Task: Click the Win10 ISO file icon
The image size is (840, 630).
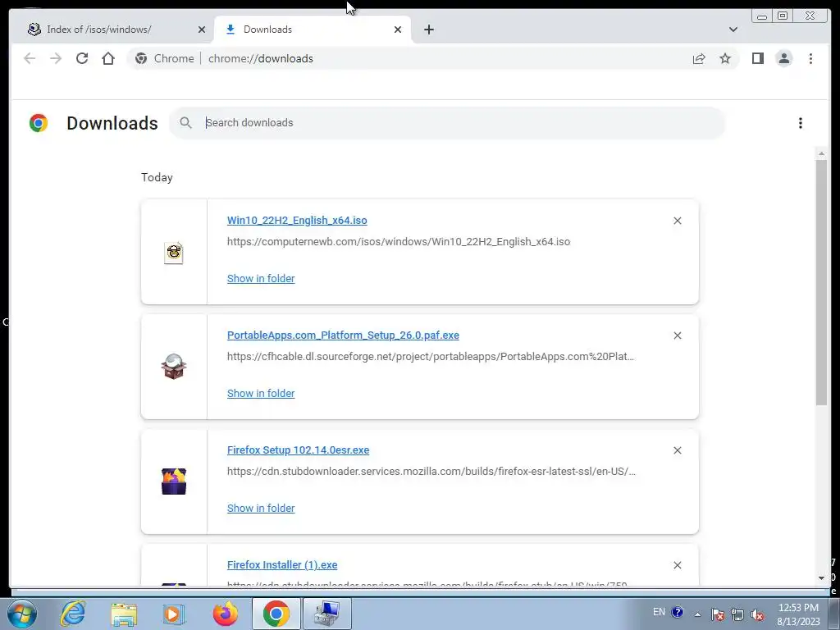Action: (x=174, y=253)
